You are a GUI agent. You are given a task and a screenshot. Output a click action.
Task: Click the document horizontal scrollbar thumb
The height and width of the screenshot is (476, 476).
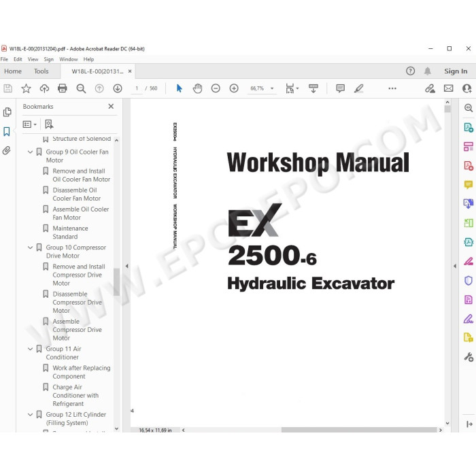359,430
